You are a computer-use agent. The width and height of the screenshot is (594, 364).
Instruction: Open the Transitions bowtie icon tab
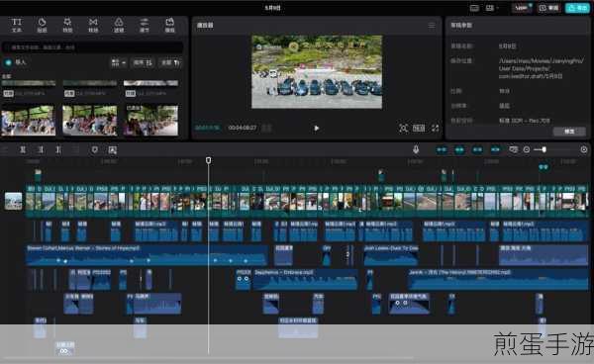(93, 25)
